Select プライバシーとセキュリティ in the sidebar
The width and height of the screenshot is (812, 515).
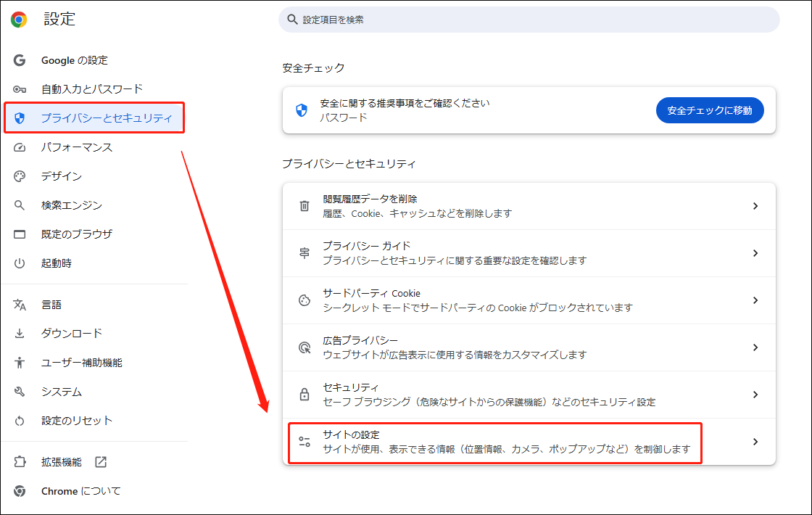pyautogui.click(x=106, y=118)
